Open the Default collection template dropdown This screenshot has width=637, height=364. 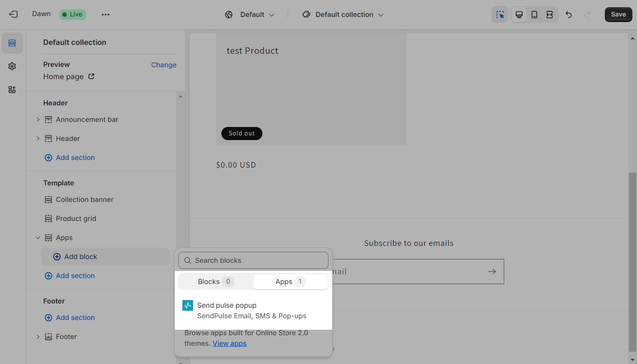[x=343, y=15]
